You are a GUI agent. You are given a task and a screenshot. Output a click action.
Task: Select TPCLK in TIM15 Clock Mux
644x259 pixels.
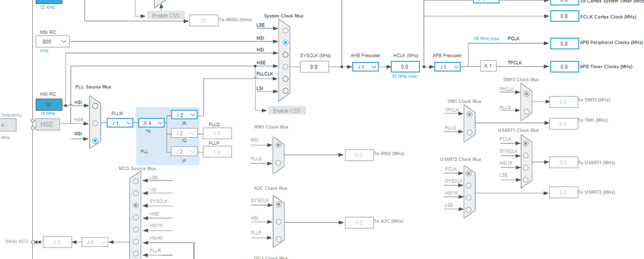coord(527,93)
